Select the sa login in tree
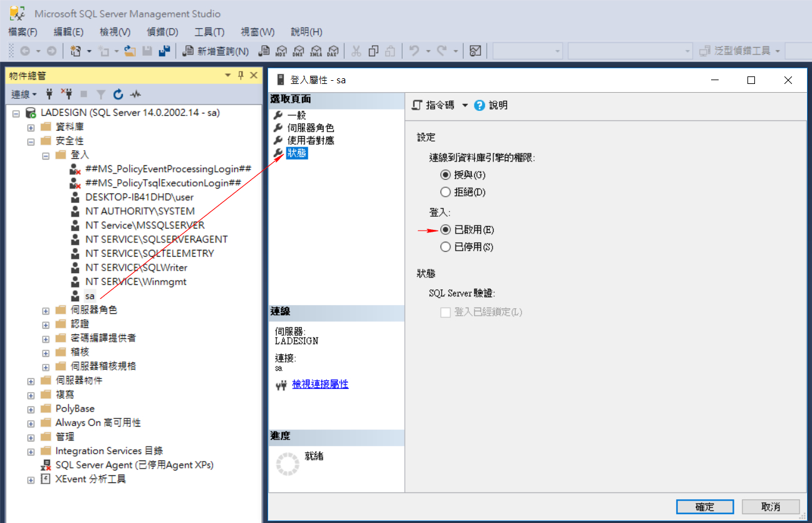Image resolution: width=812 pixels, height=523 pixels. pyautogui.click(x=90, y=296)
